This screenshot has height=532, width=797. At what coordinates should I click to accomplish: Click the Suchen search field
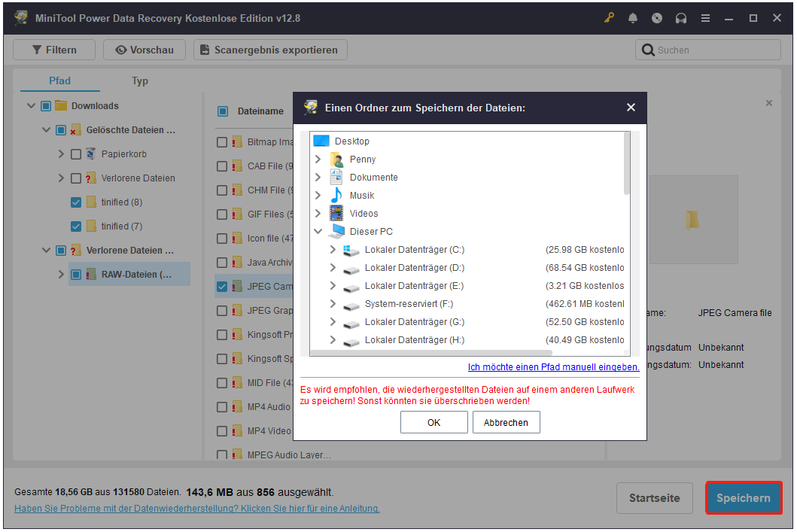point(707,50)
